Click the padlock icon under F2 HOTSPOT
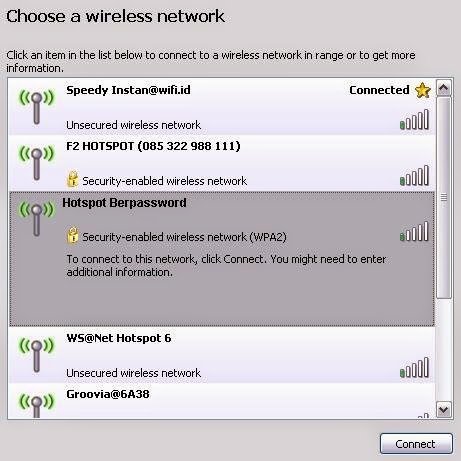This screenshot has height=461, width=461. (x=72, y=179)
